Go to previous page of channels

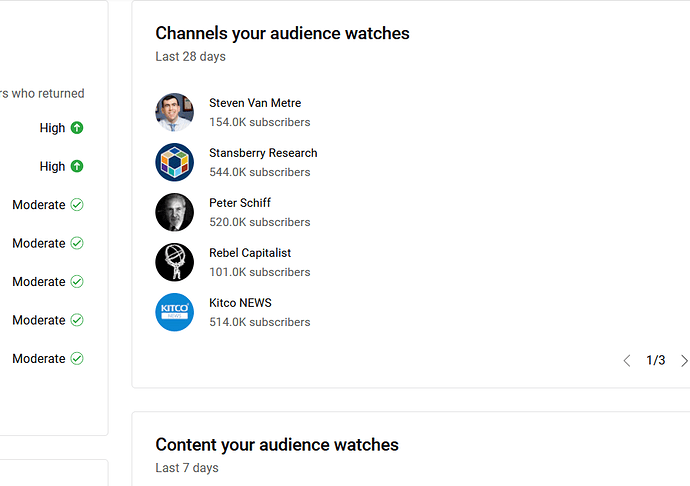[x=627, y=361]
